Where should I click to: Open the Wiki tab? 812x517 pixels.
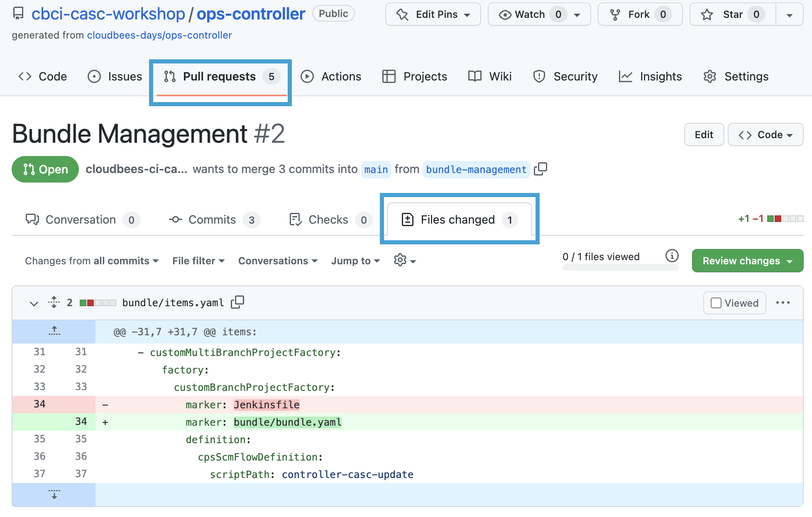pyautogui.click(x=490, y=76)
